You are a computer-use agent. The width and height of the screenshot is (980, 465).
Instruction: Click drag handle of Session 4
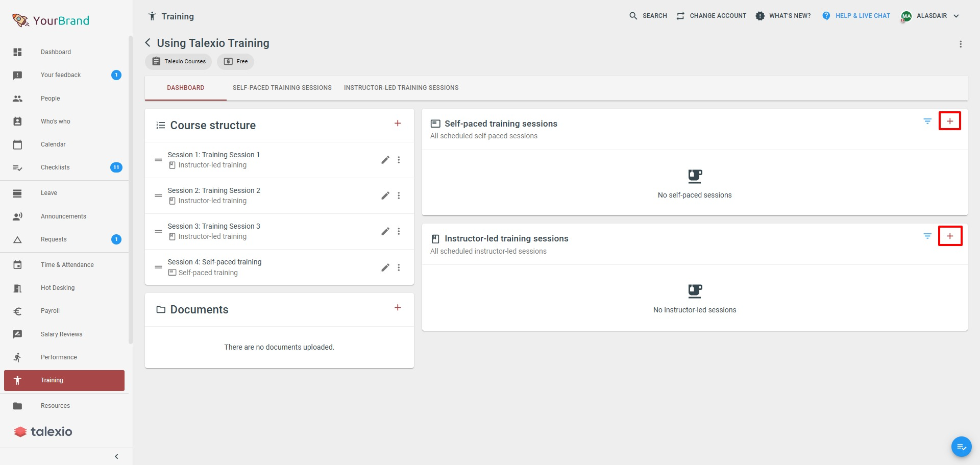[x=158, y=267]
